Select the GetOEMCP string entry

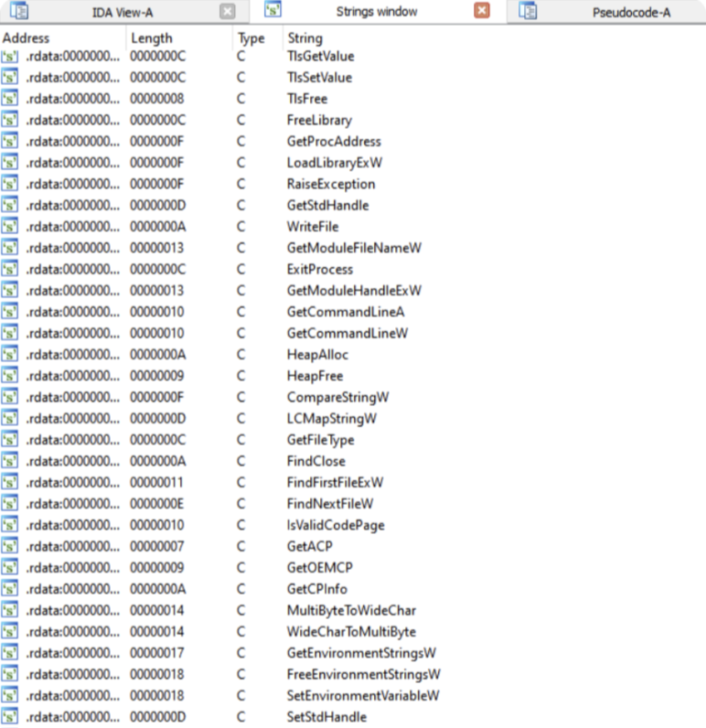pyautogui.click(x=320, y=568)
